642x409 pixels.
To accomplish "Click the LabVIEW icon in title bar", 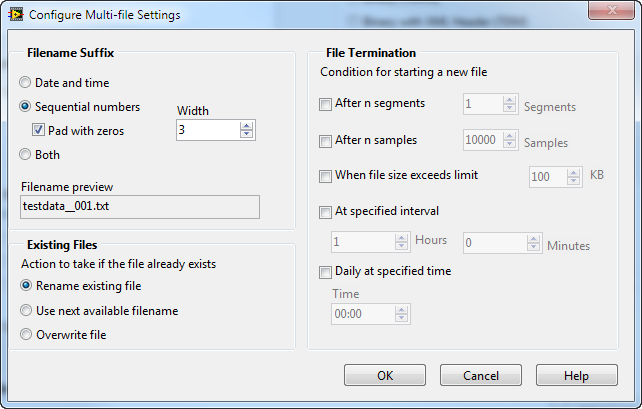I will point(16,15).
